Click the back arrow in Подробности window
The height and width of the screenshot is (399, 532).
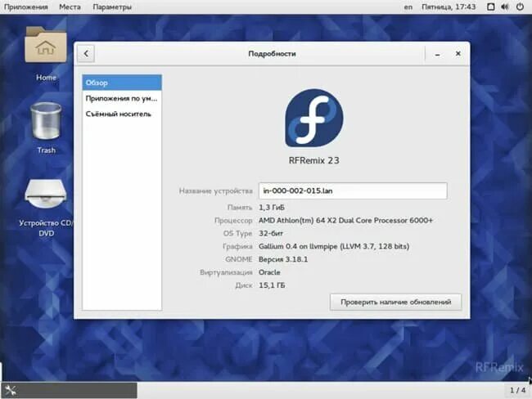click(x=86, y=54)
